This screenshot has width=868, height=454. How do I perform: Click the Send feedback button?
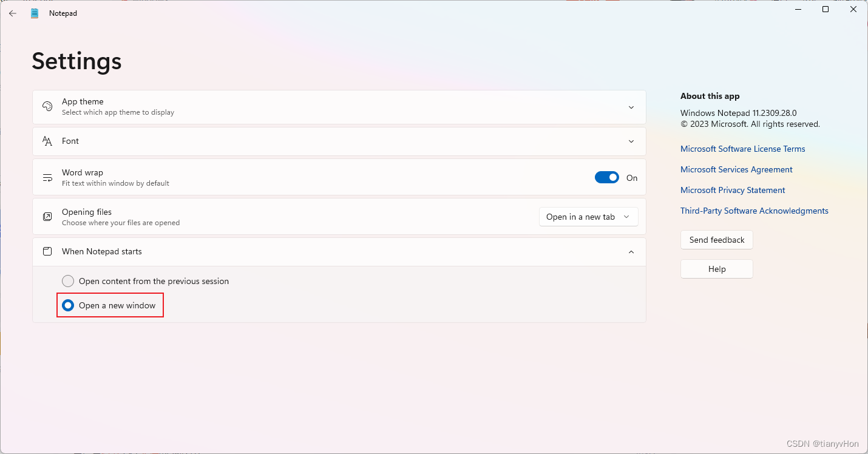click(717, 240)
